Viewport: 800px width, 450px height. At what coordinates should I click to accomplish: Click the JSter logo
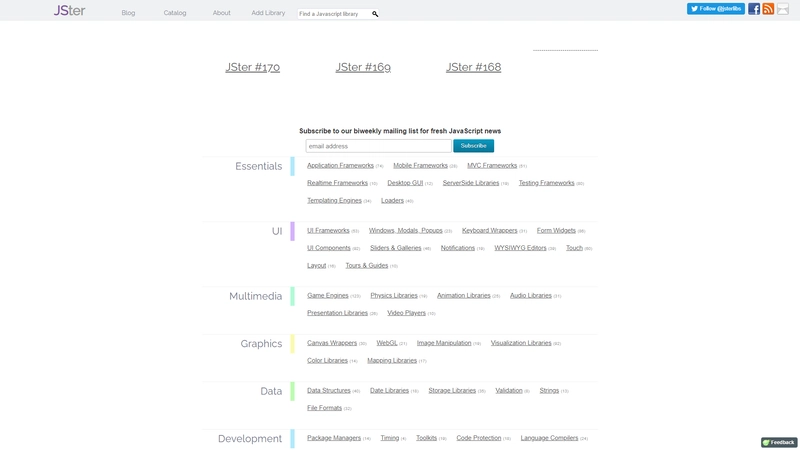[69, 11]
